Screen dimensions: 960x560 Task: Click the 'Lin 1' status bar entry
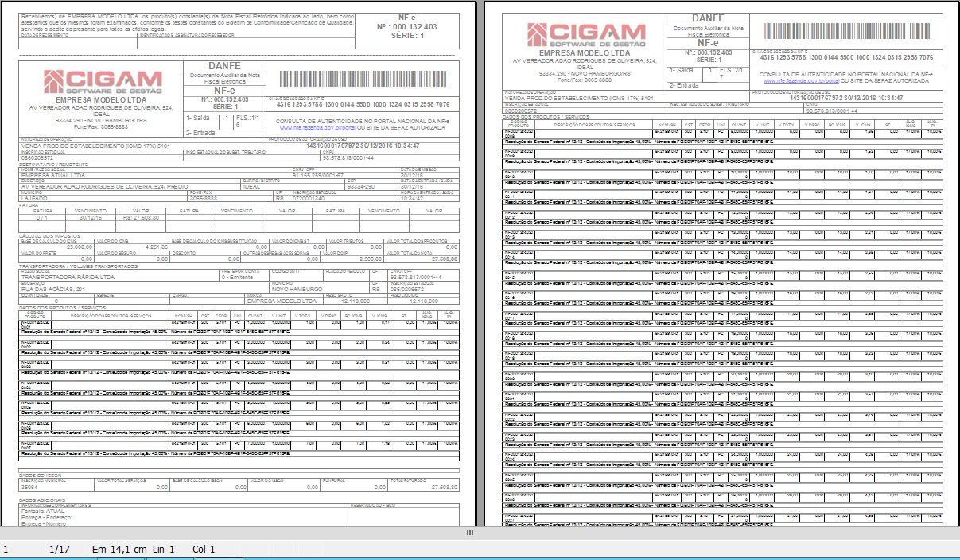point(164,549)
